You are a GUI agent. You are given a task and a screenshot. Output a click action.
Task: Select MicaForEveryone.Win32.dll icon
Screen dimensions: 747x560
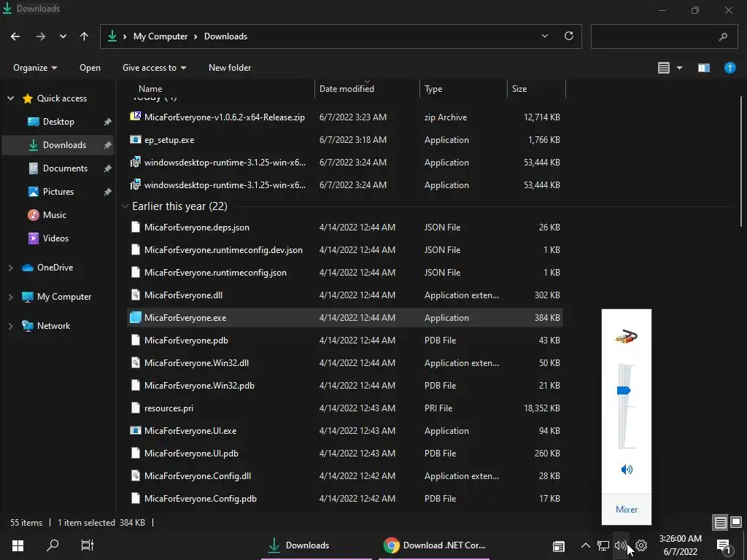coord(135,362)
